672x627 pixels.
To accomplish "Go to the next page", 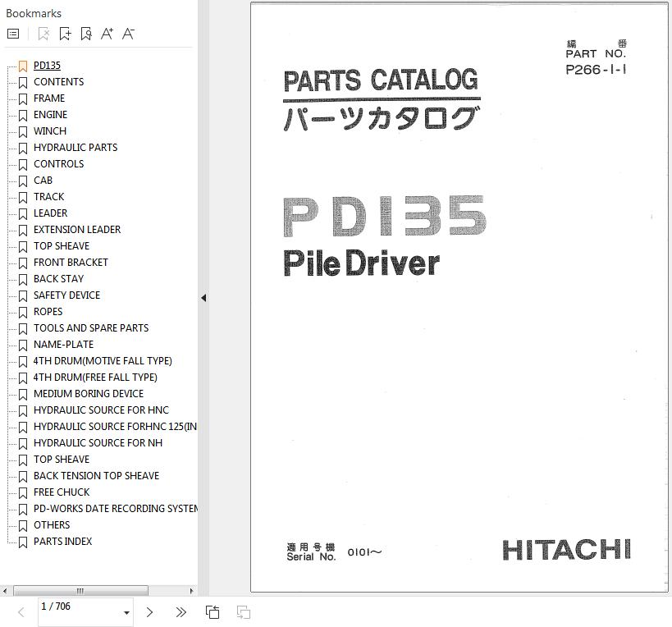I will [x=149, y=612].
